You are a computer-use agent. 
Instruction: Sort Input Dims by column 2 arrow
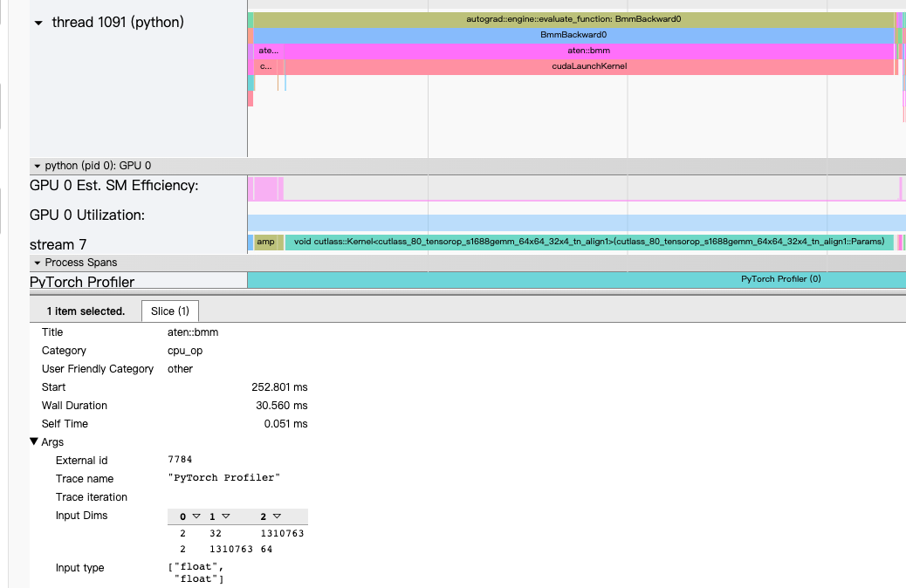pos(277,516)
